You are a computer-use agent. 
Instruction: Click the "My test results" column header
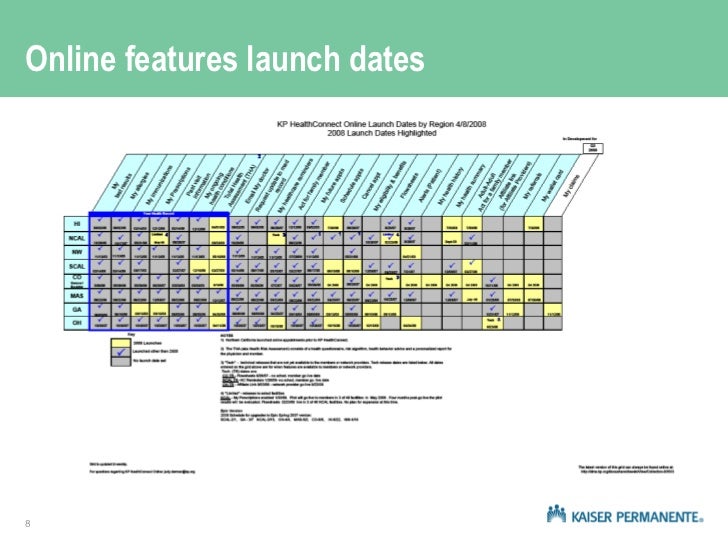point(123,186)
